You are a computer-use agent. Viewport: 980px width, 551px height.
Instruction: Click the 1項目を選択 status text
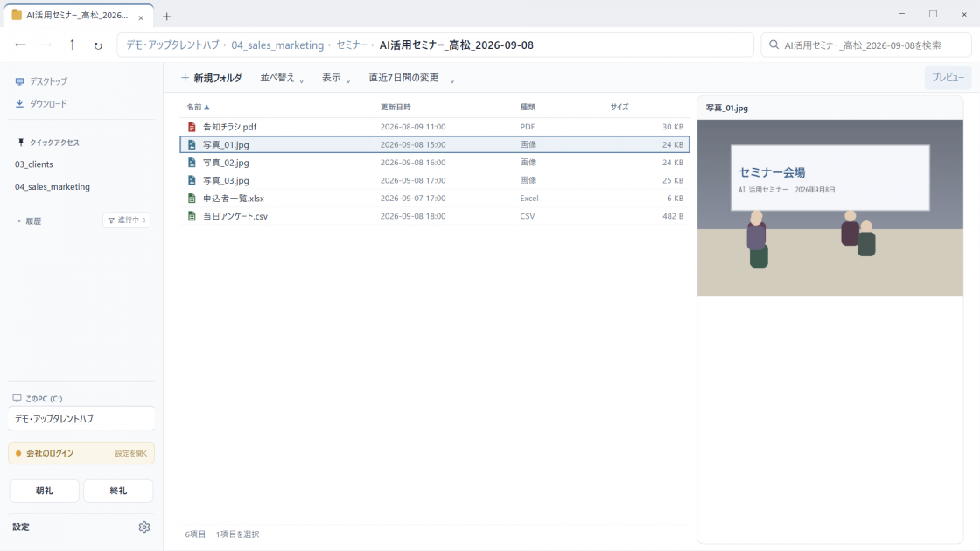click(237, 534)
